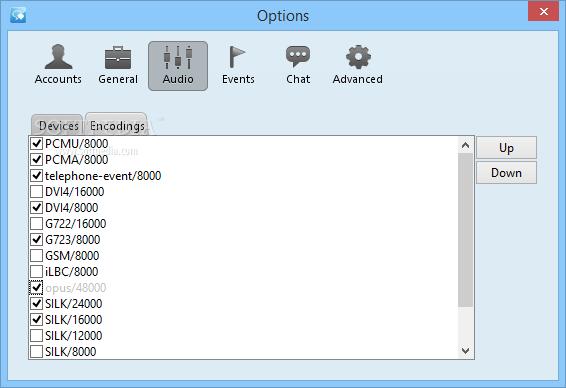The width and height of the screenshot is (566, 388).
Task: Click the encodings list scrollbar thumb
Action: (465, 230)
